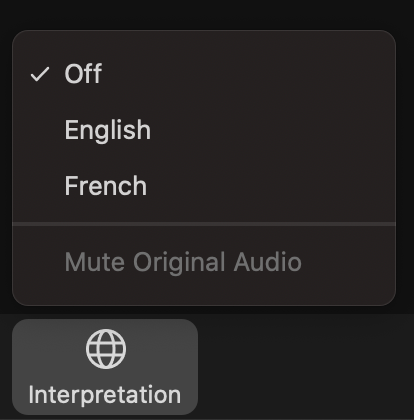
Task: Click the Interpretation toolbar button
Action: pyautogui.click(x=105, y=367)
